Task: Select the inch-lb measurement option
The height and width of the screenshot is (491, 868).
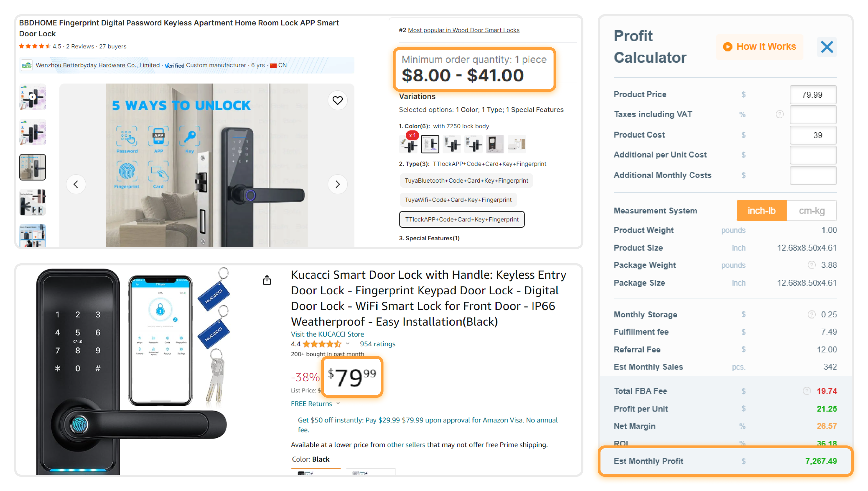Action: click(x=762, y=210)
